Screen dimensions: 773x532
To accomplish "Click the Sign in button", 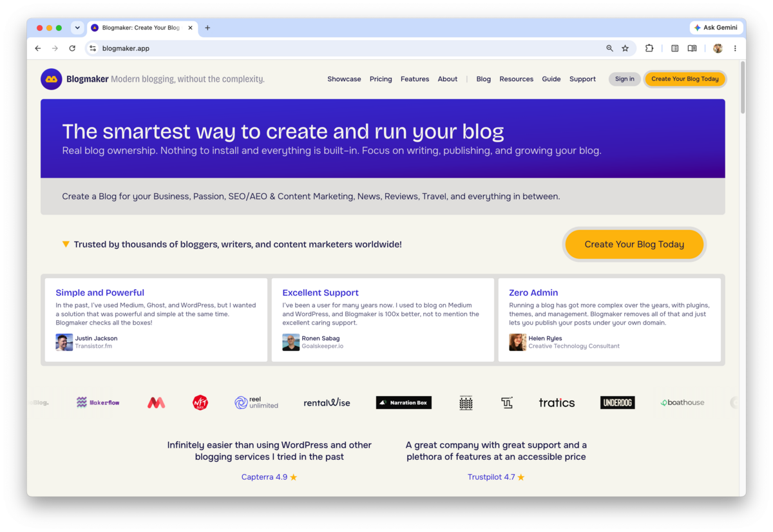I will [625, 79].
